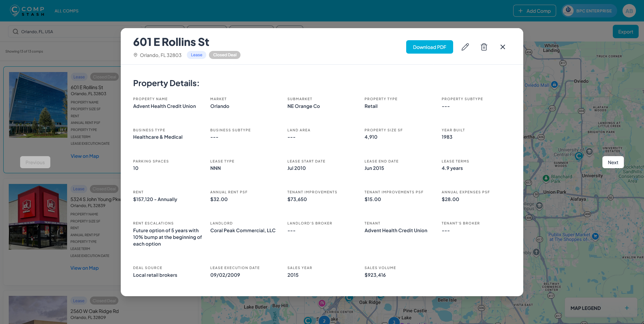This screenshot has width=644, height=324.
Task: Click the NE Orange Co submarket value
Action: point(304,106)
